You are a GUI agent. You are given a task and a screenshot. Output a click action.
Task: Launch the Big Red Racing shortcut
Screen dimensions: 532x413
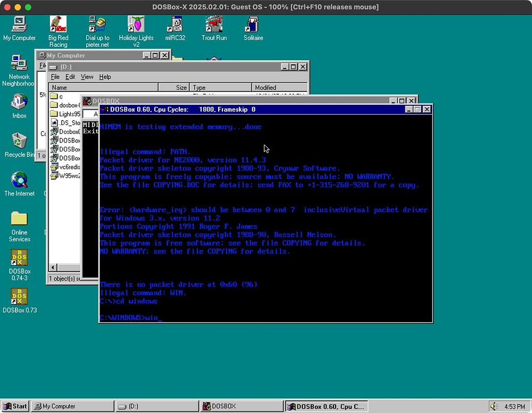tap(58, 24)
